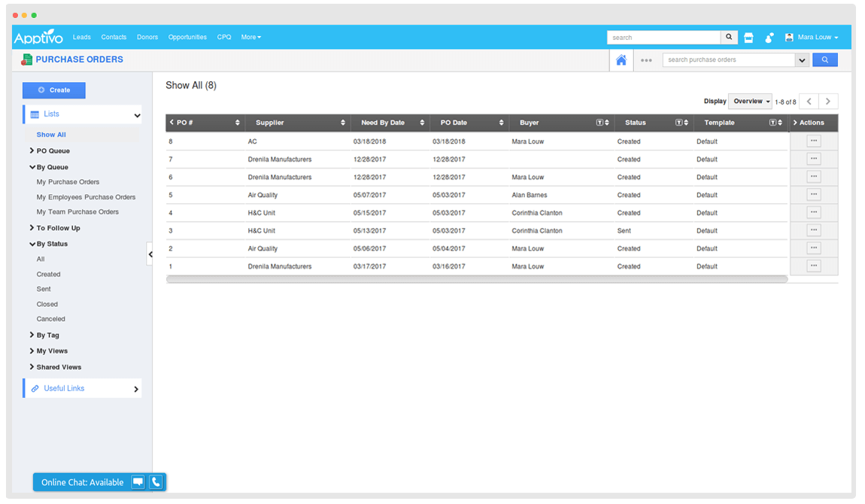Image resolution: width=865 pixels, height=504 pixels.
Task: Click the home icon in the toolbar
Action: point(621,60)
